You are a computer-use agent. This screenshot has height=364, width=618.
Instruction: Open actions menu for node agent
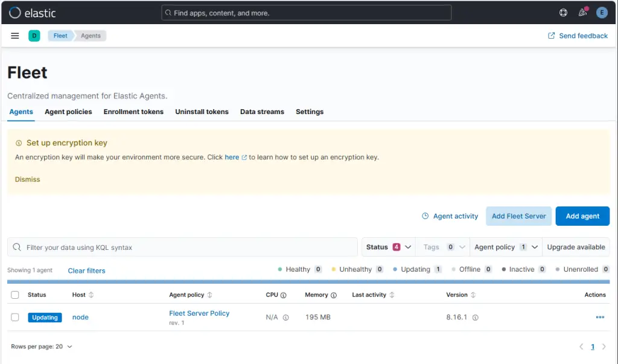click(x=600, y=317)
